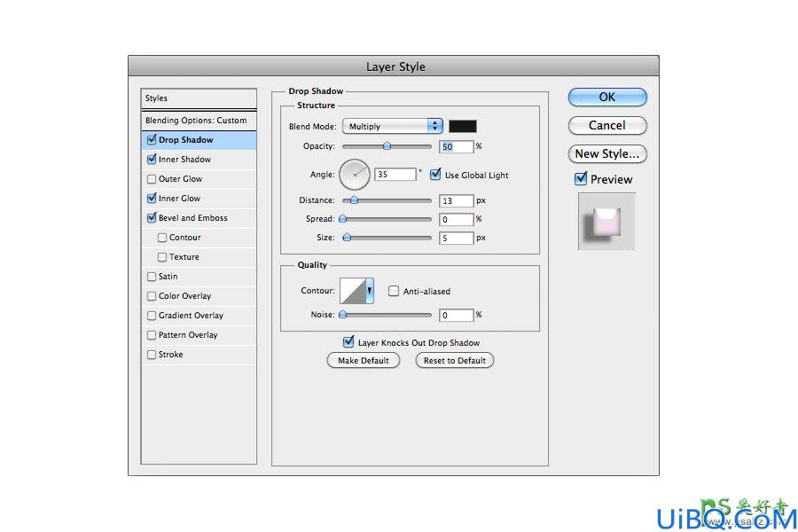Image resolution: width=798 pixels, height=532 pixels.
Task: Click the Distance value field
Action: 456,200
